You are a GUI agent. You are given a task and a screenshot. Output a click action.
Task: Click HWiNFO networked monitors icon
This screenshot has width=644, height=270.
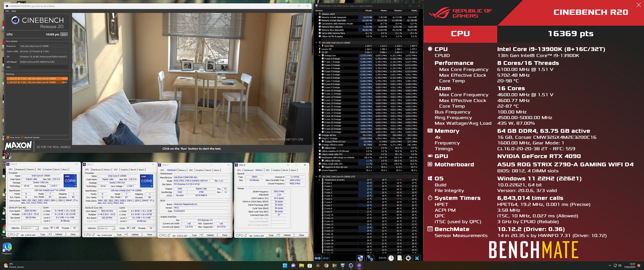pyautogui.click(x=370, y=258)
